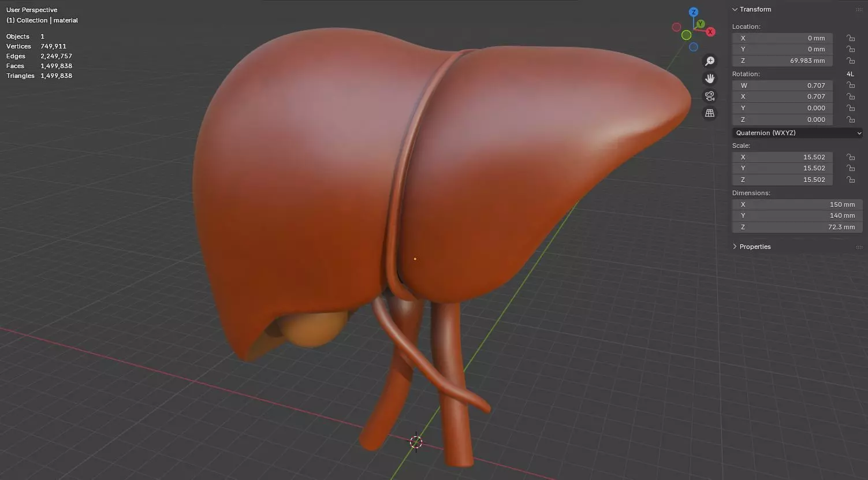Screen dimensions: 868x480
Task: Click the 'Location:' section label
Action: click(x=746, y=27)
